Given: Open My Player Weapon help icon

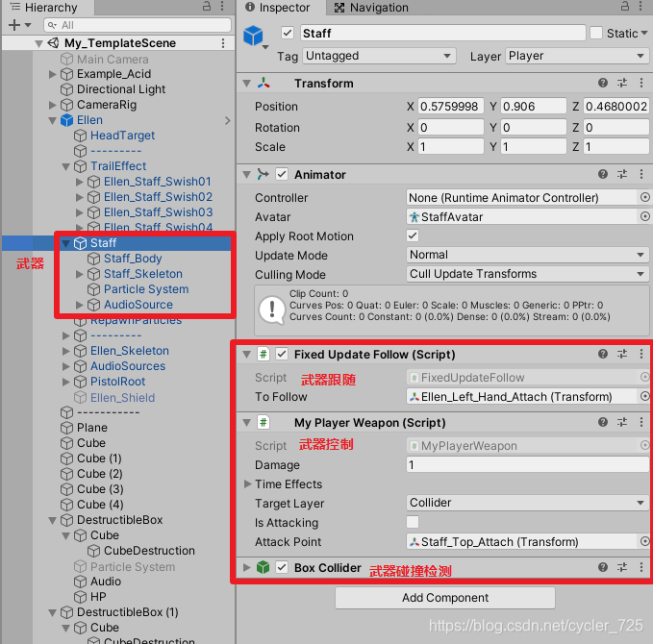Looking at the screenshot, I should [x=603, y=422].
